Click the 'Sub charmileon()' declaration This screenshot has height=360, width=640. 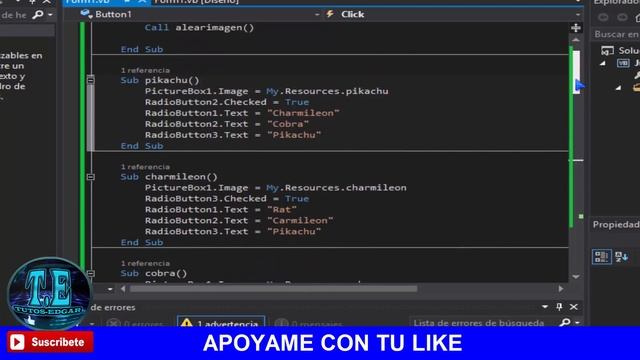pos(169,177)
